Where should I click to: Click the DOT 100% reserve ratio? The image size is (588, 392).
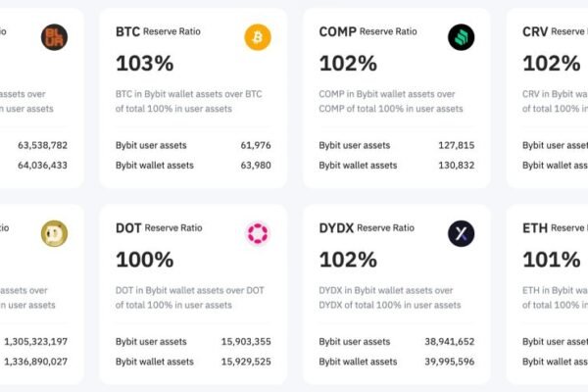click(144, 260)
